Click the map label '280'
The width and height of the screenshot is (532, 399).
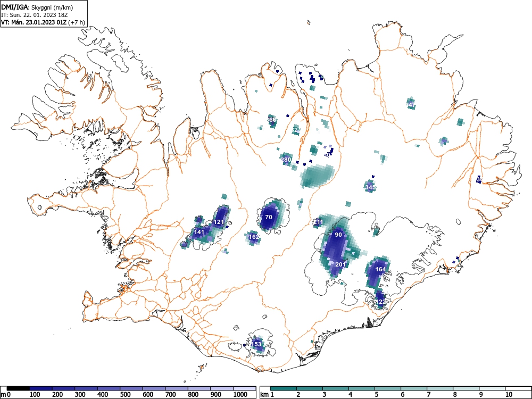(x=286, y=160)
